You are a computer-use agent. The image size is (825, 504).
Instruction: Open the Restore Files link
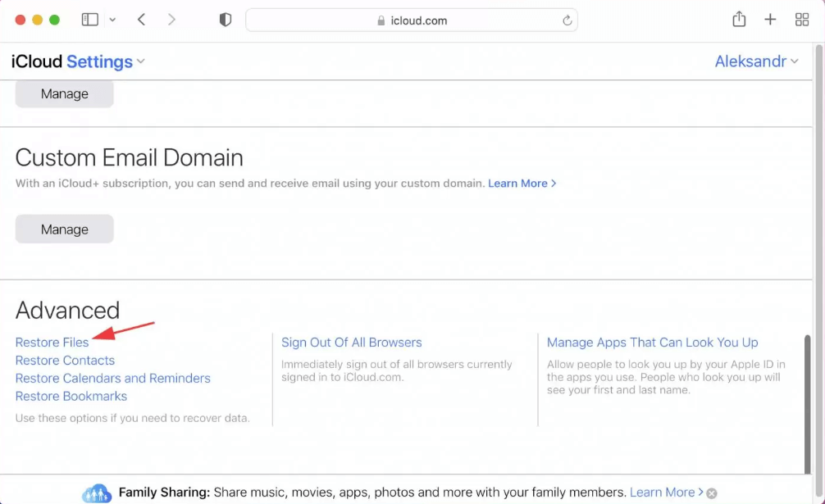(52, 342)
